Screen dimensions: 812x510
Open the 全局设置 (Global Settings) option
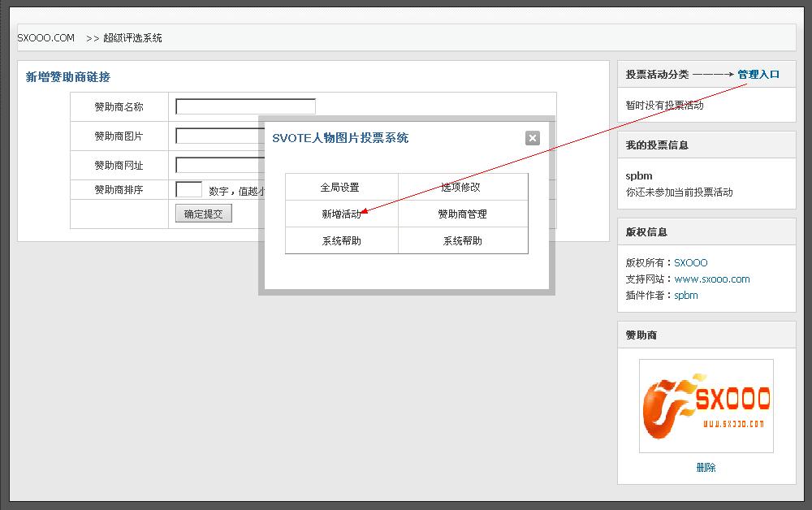pos(341,187)
